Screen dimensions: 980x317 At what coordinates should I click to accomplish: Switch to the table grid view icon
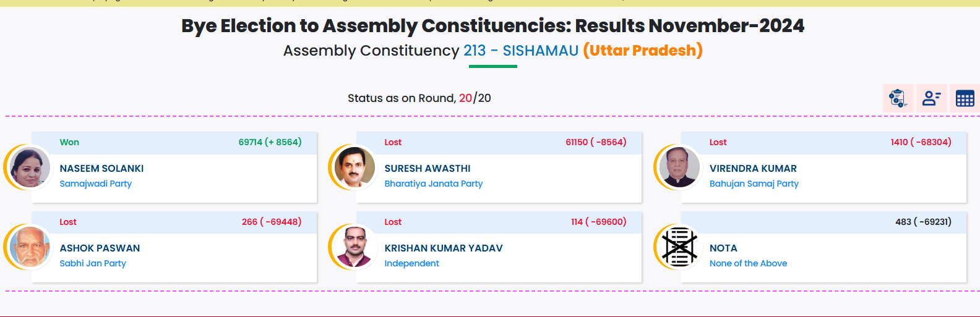point(965,98)
